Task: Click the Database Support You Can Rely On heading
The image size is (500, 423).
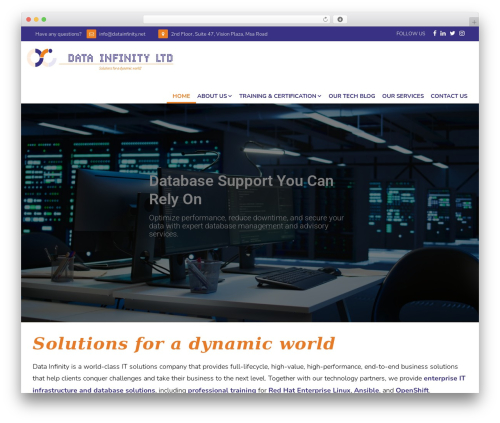Action: (x=241, y=190)
